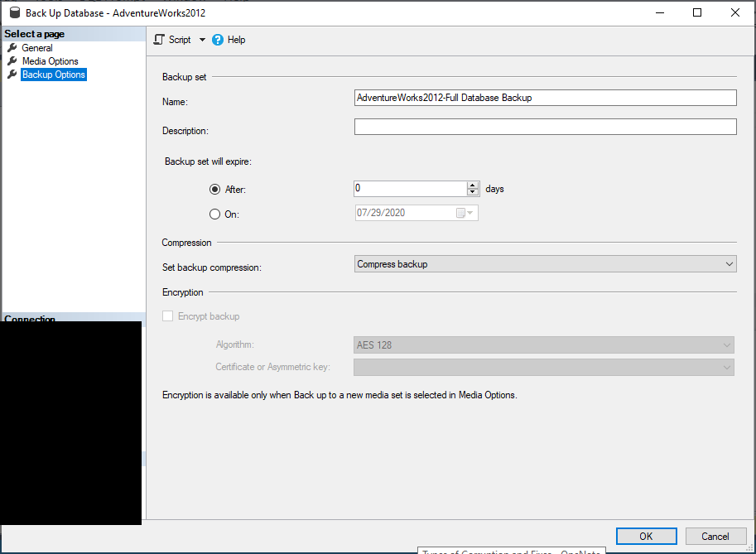Click the wrench icon beside Backup Options
Screen dimensions: 756x554
(x=12, y=75)
